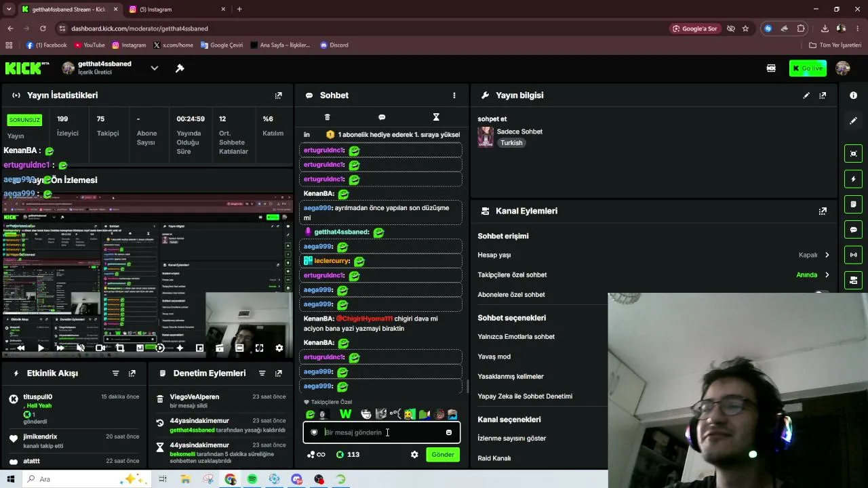Image resolution: width=868 pixels, height=488 pixels.
Task: Click the Go live button
Action: point(808,68)
